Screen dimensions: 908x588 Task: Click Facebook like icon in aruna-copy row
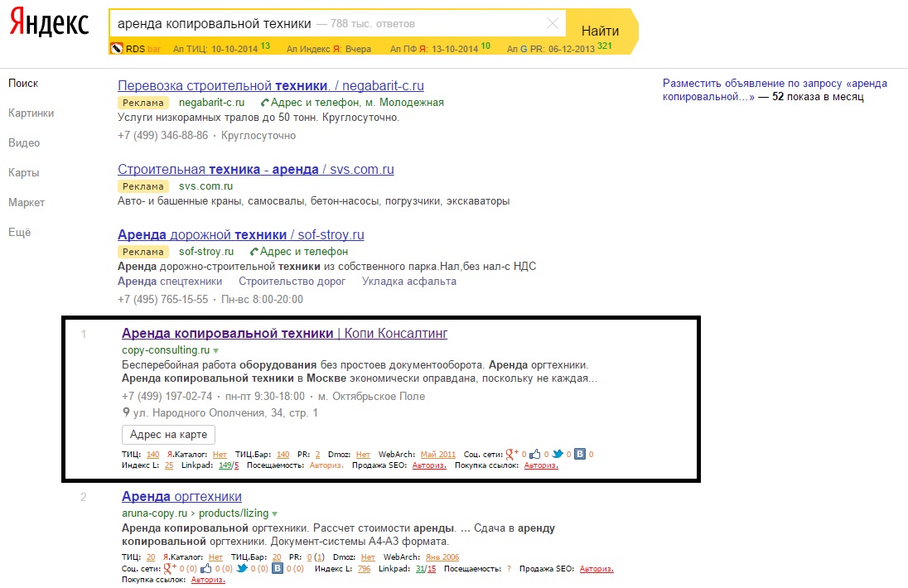pos(205,569)
